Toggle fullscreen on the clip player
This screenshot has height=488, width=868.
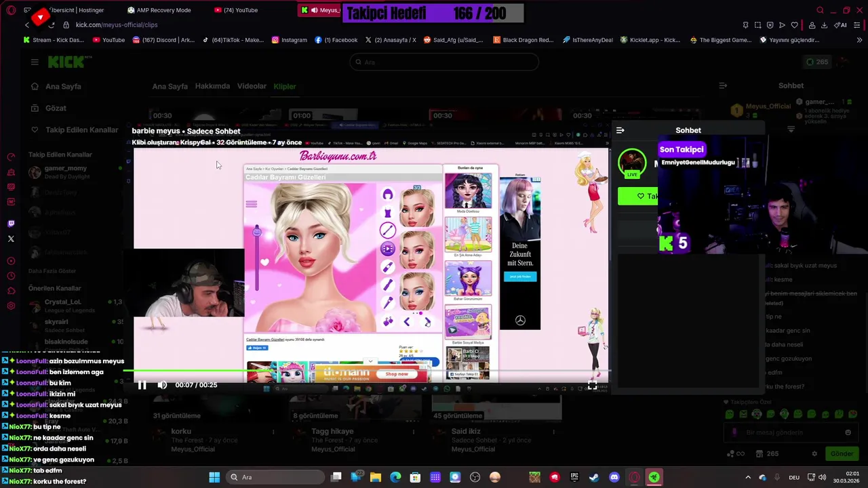tap(592, 385)
